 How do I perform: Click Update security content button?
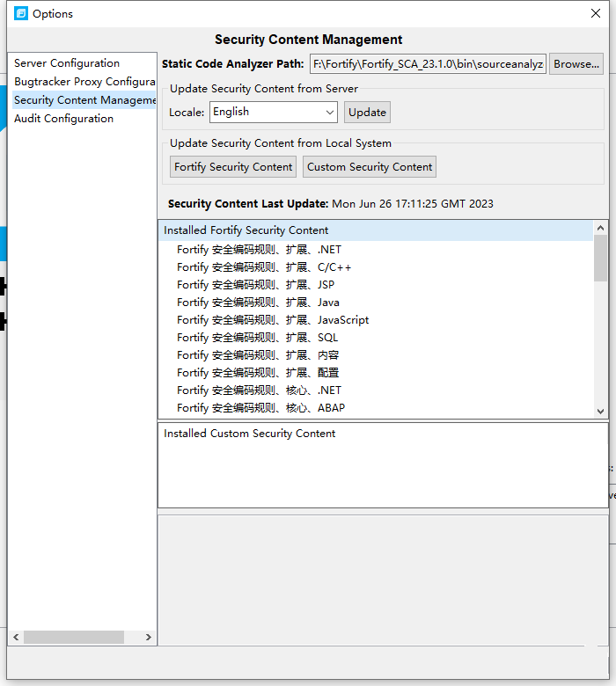click(x=367, y=113)
